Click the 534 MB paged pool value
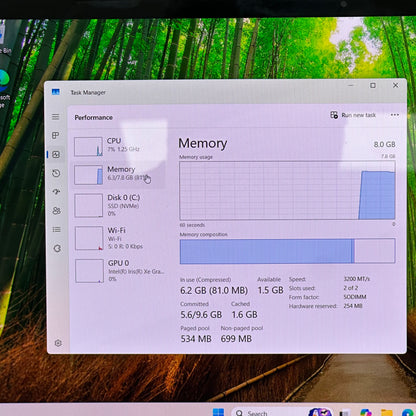 coord(196,339)
